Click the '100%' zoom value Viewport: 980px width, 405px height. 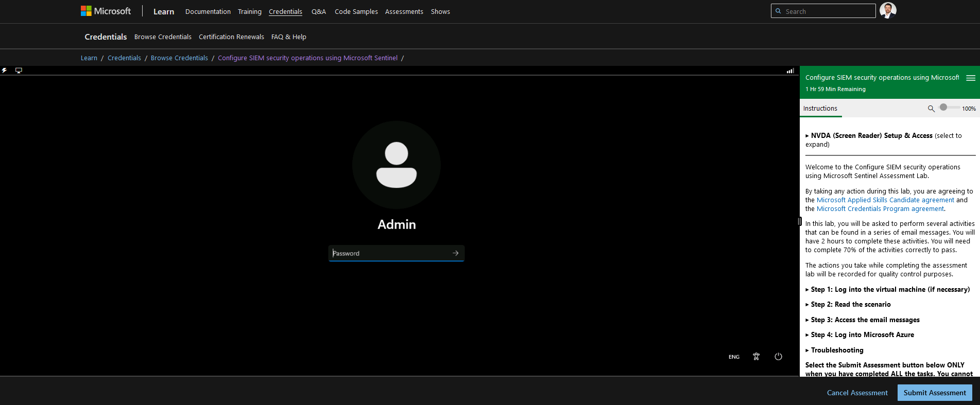pyautogui.click(x=969, y=109)
